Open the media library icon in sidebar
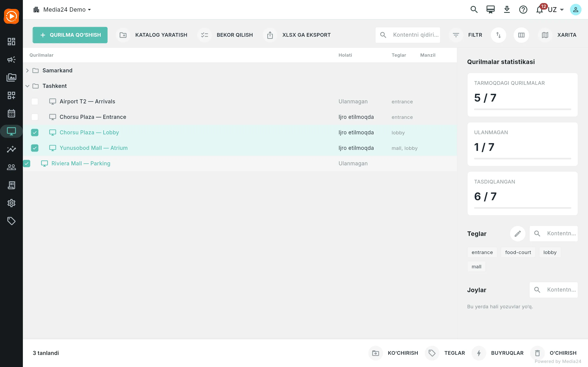This screenshot has width=588, height=367. point(11,77)
